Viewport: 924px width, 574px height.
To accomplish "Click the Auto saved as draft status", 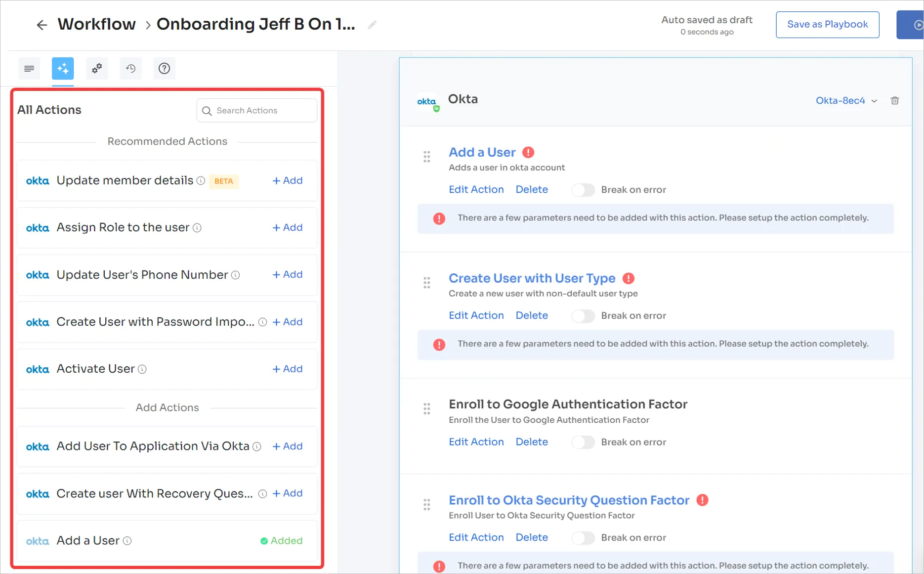I will click(707, 20).
